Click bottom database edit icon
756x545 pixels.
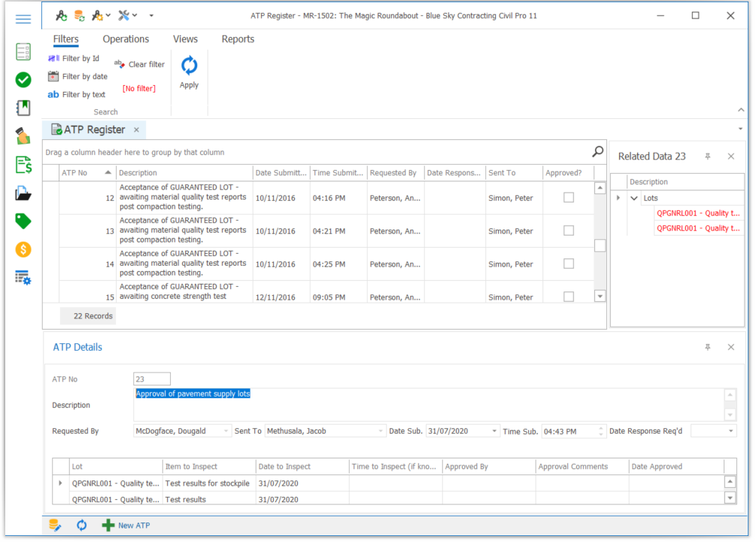point(55,525)
